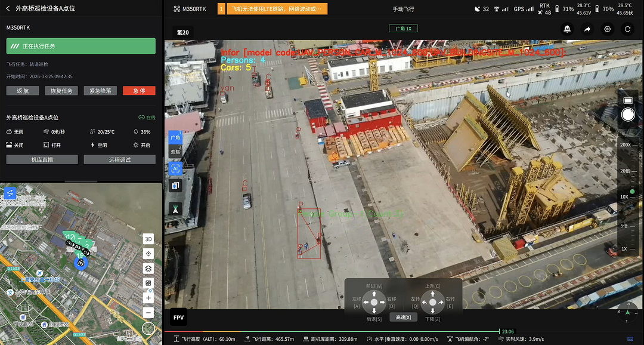Viewport: 644px width, 345px height.
Task: Recenter map with the locate icon
Action: coord(148,254)
